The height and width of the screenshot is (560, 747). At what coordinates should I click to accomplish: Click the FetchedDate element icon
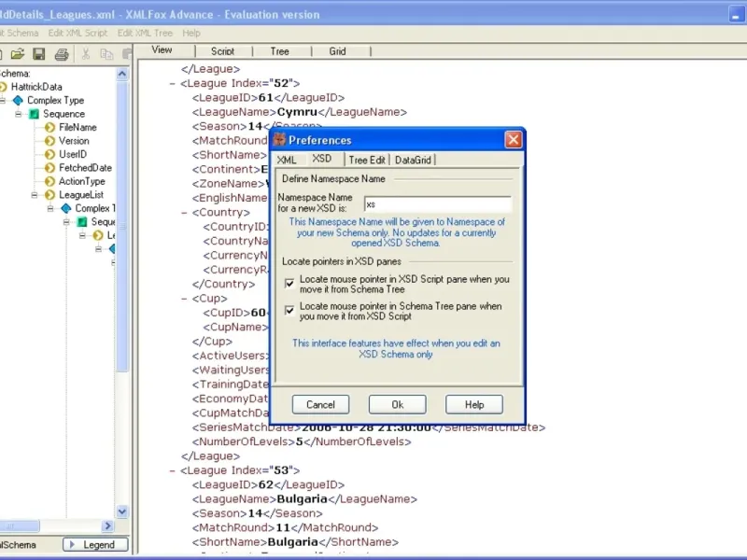click(50, 168)
